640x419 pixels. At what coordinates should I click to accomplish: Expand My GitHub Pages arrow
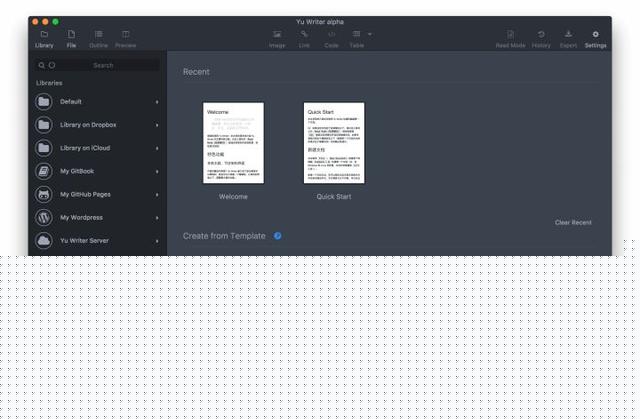coord(157,195)
